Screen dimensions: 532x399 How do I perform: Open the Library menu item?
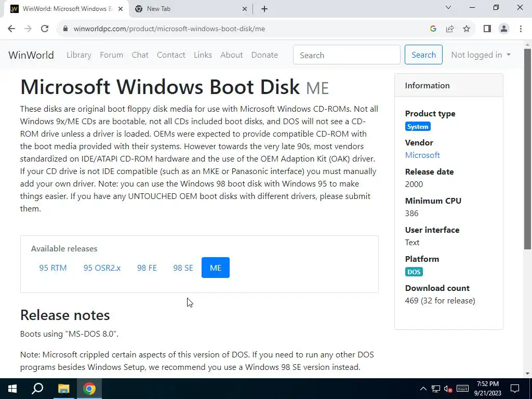[79, 55]
